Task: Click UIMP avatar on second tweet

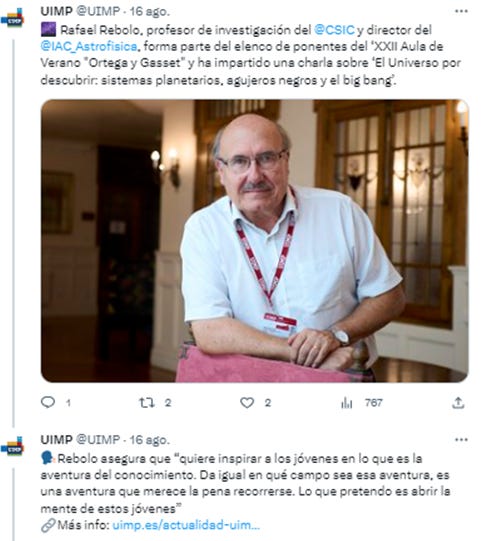Action: (x=13, y=446)
